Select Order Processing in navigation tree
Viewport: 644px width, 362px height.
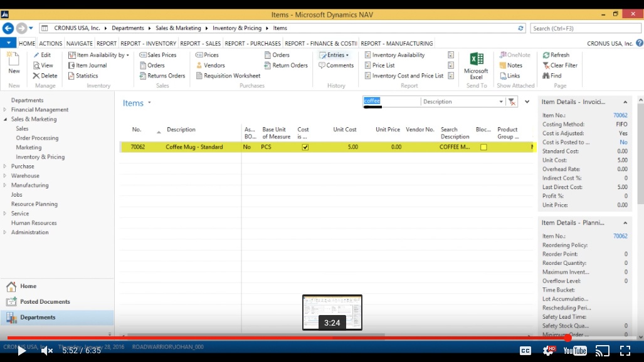[37, 138]
